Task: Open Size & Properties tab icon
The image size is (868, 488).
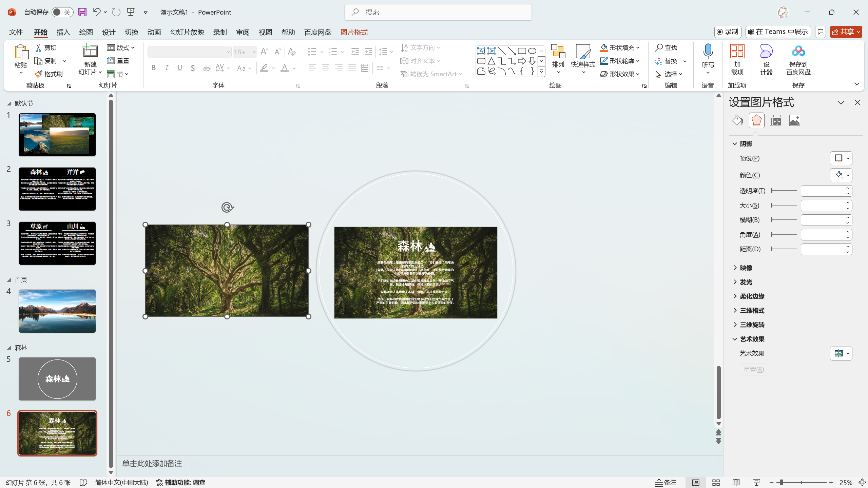Action: coord(776,120)
